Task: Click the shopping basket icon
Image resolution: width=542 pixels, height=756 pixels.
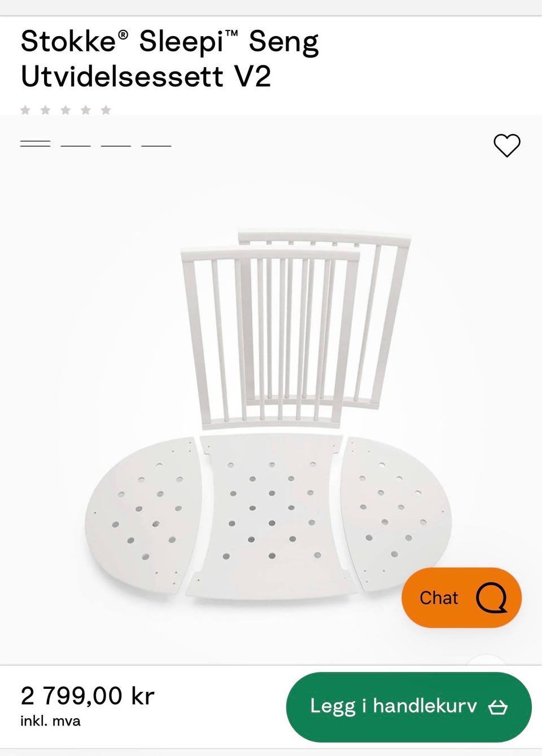Action: coord(498,707)
